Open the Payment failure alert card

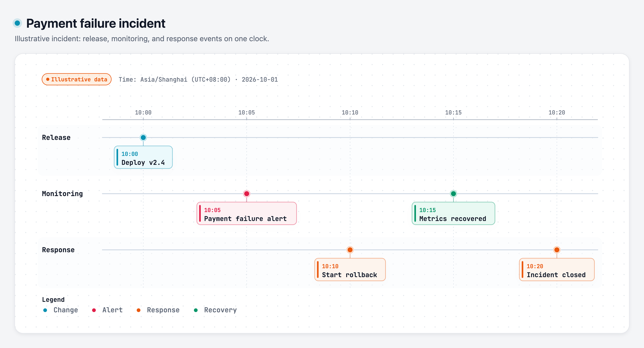tap(247, 213)
